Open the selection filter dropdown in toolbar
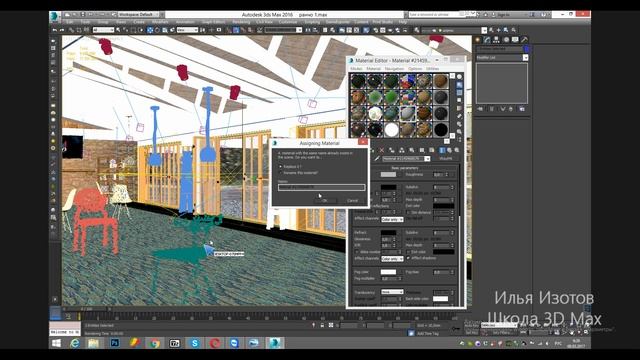This screenshot has height=360, width=640. click(103, 30)
